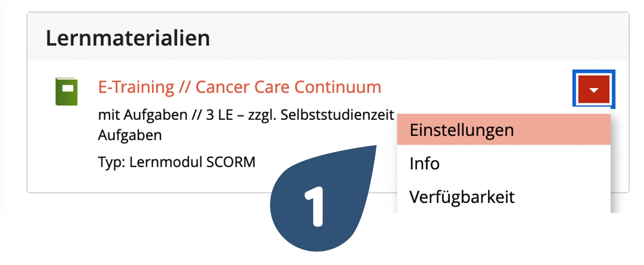Click the pointed tip of the step marker
Image resolution: width=644 pixels, height=265 pixels.
click(375, 149)
